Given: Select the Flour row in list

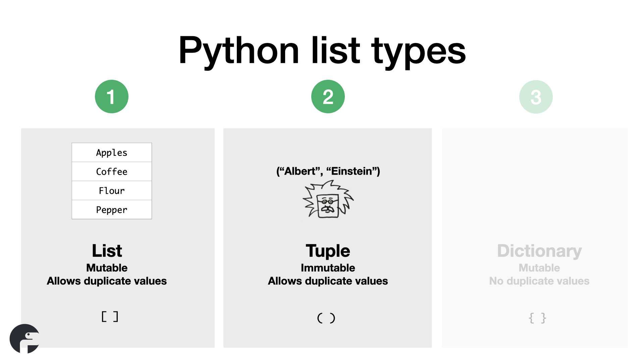Looking at the screenshot, I should click(x=112, y=191).
